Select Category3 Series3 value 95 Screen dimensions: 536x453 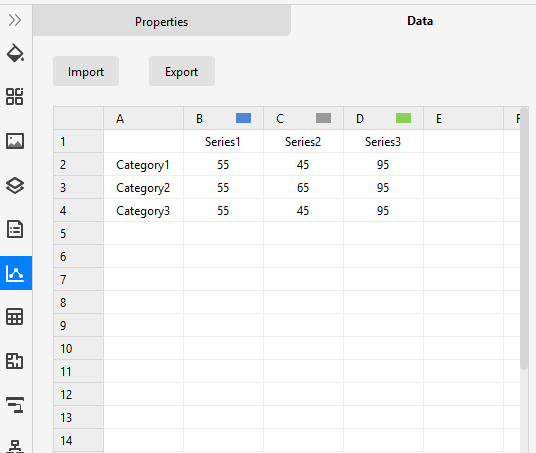pyautogui.click(x=383, y=210)
